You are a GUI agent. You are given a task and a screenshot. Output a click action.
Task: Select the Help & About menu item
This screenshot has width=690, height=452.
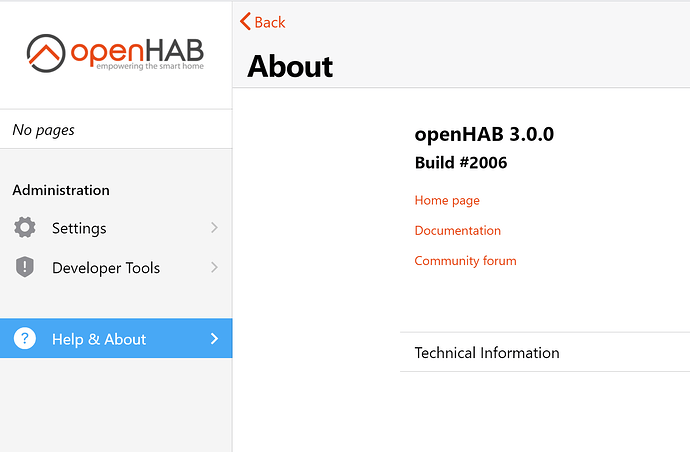116,338
